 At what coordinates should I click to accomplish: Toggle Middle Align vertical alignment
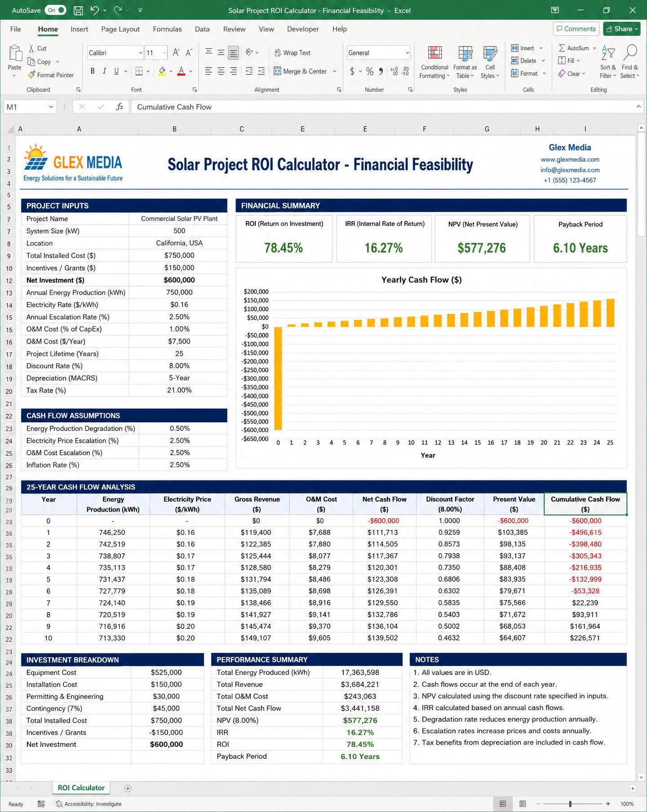coord(221,53)
